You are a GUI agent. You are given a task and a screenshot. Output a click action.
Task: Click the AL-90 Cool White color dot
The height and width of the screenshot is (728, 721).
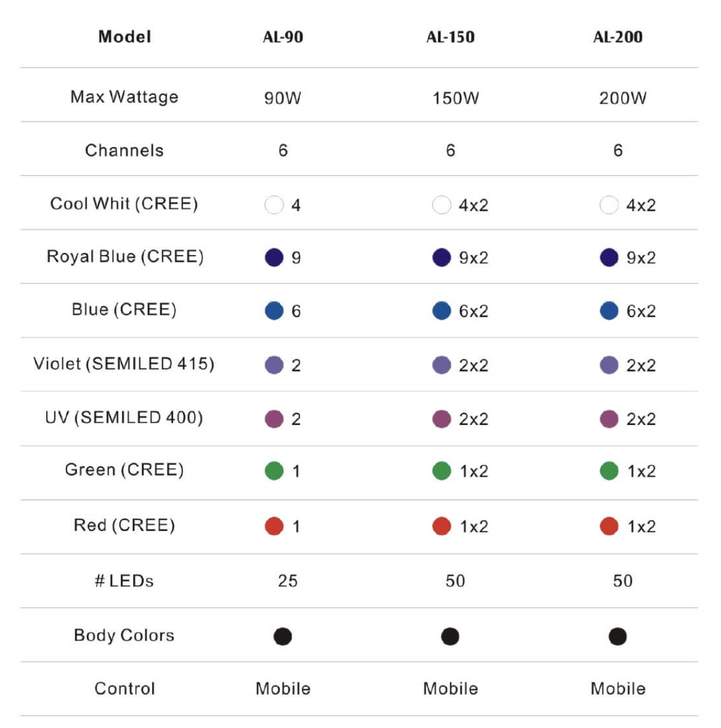point(274,204)
